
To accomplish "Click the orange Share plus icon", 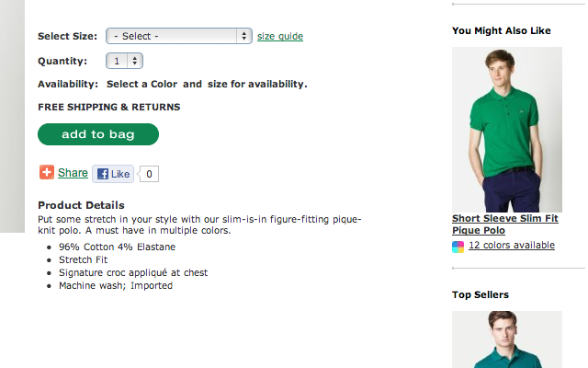I will point(47,172).
